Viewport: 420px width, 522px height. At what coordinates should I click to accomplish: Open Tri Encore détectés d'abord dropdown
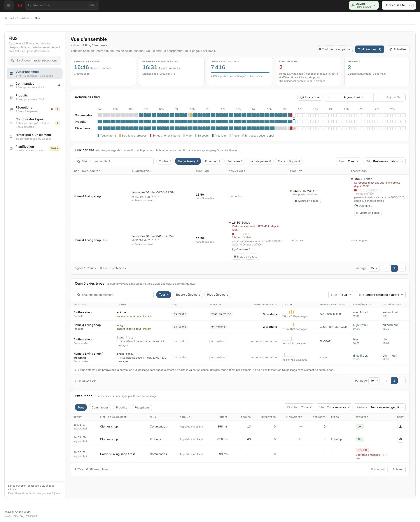(381, 295)
